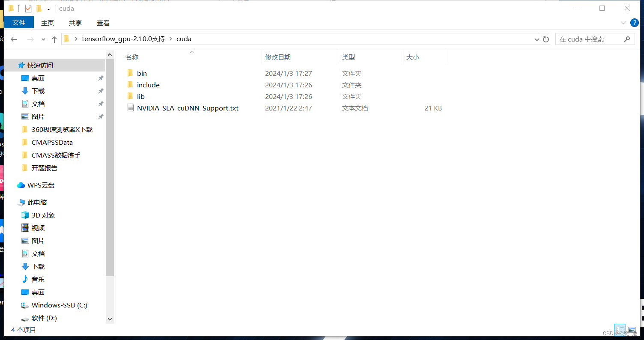
Task: Click the new folder icon in title bar
Action: 39,8
